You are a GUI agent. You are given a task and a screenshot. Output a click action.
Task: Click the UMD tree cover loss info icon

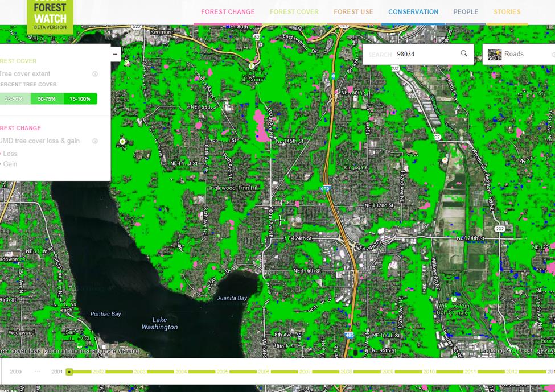[94, 141]
